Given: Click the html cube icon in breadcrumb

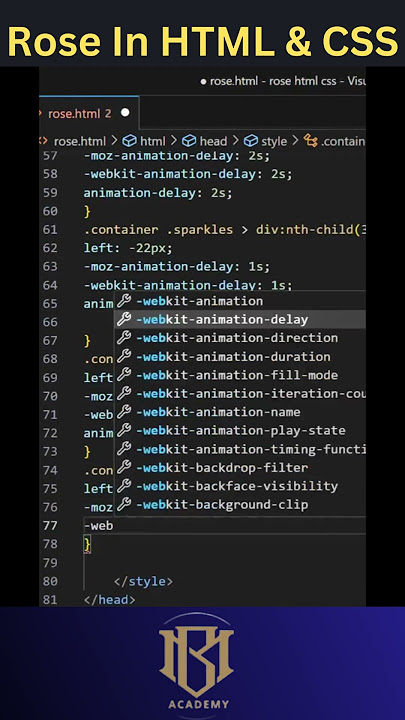Looking at the screenshot, I should point(129,141).
